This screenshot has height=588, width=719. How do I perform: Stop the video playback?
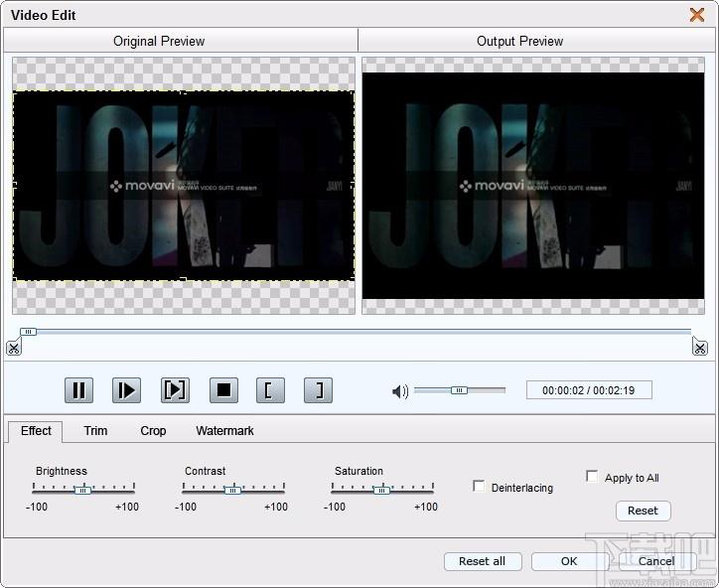(223, 390)
